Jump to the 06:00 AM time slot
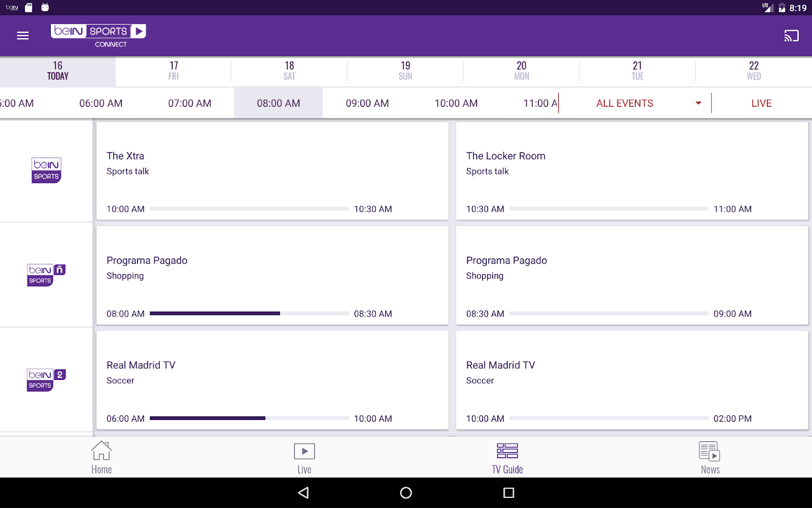Viewport: 812px width, 508px height. coord(101,103)
